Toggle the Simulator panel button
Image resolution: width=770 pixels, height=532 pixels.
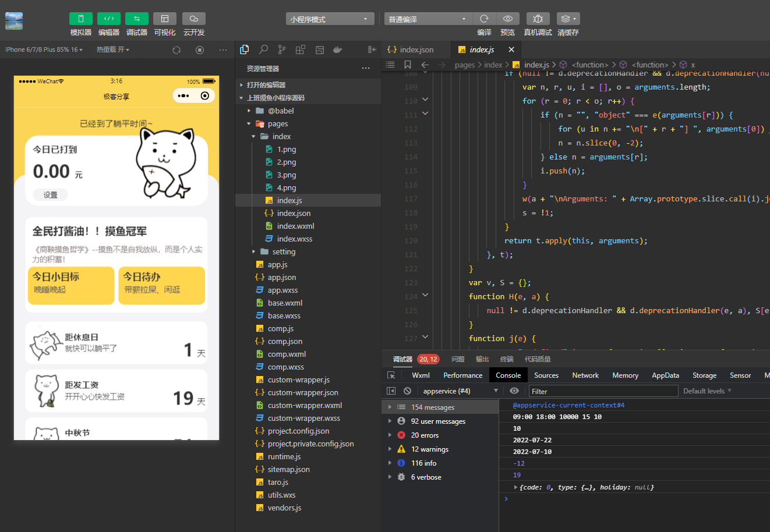pyautogui.click(x=80, y=19)
